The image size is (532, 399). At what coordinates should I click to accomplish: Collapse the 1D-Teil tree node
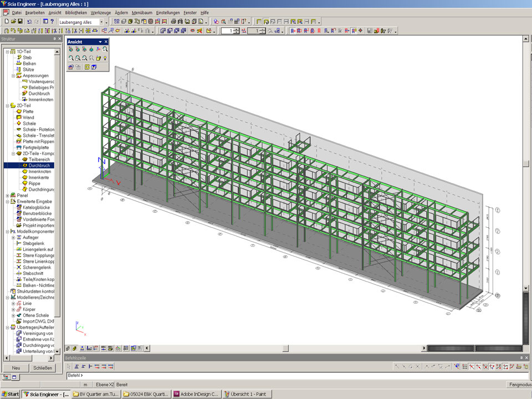pos(7,52)
